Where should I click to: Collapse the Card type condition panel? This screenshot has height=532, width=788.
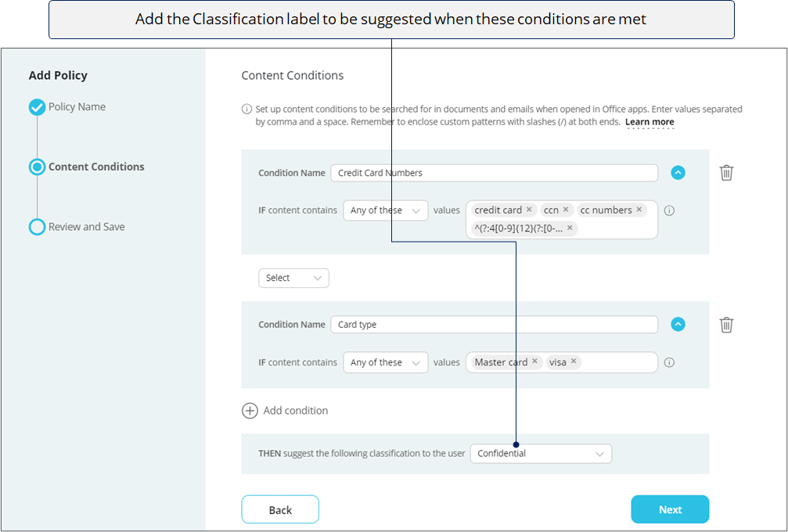[678, 325]
